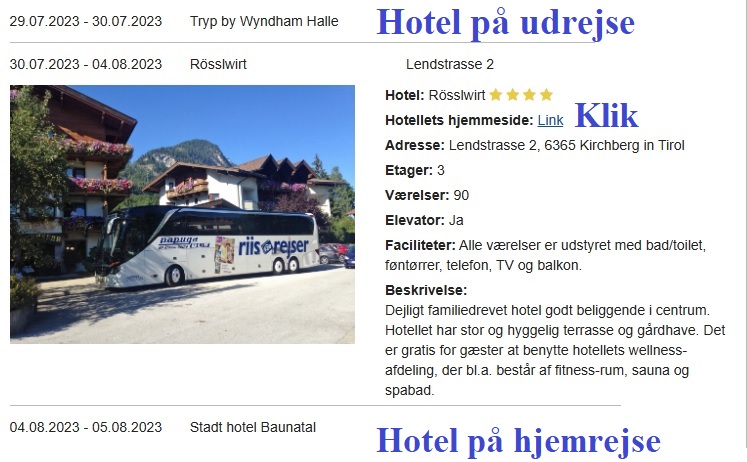Image resolution: width=747 pixels, height=462 pixels.
Task: Click the fourth yellow rating star
Action: [546, 95]
